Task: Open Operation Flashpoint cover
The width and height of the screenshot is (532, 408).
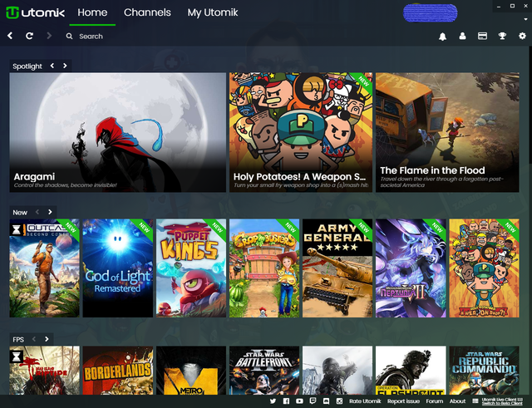Action: point(411,371)
